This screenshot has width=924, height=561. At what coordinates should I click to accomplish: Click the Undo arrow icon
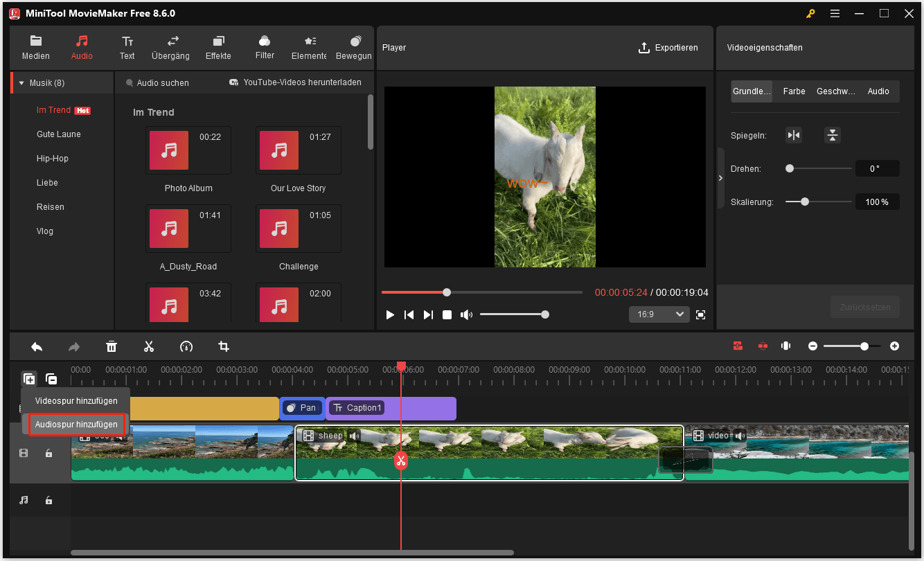tap(37, 346)
